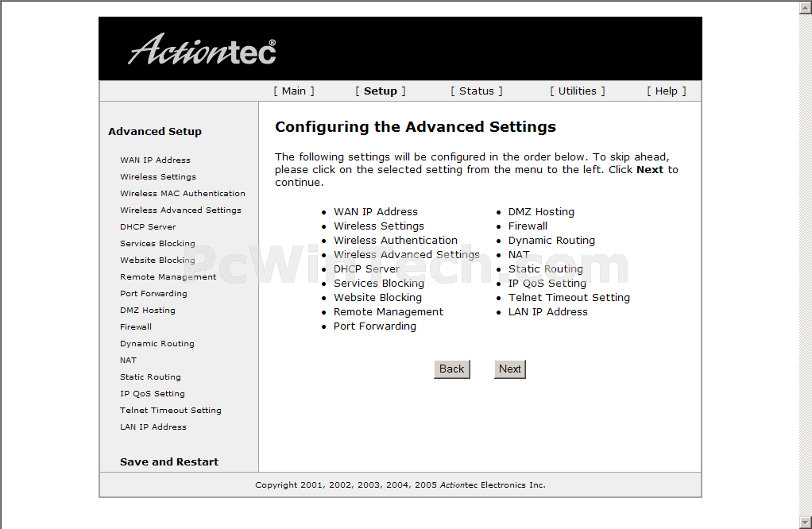Go to Wireless Advanced Settings in sidebar

(x=180, y=210)
